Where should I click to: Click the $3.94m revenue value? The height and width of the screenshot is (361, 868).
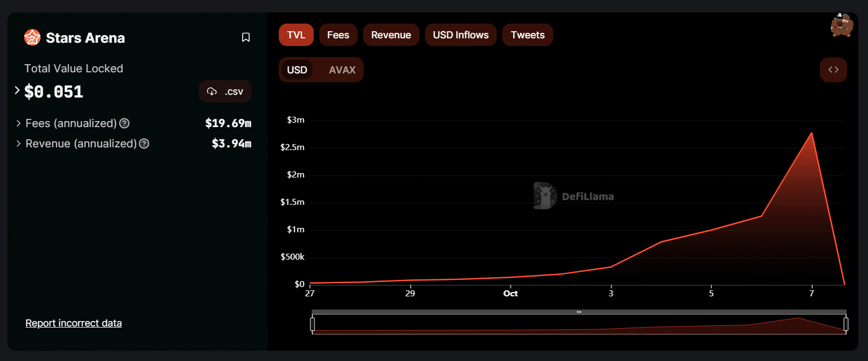click(232, 144)
